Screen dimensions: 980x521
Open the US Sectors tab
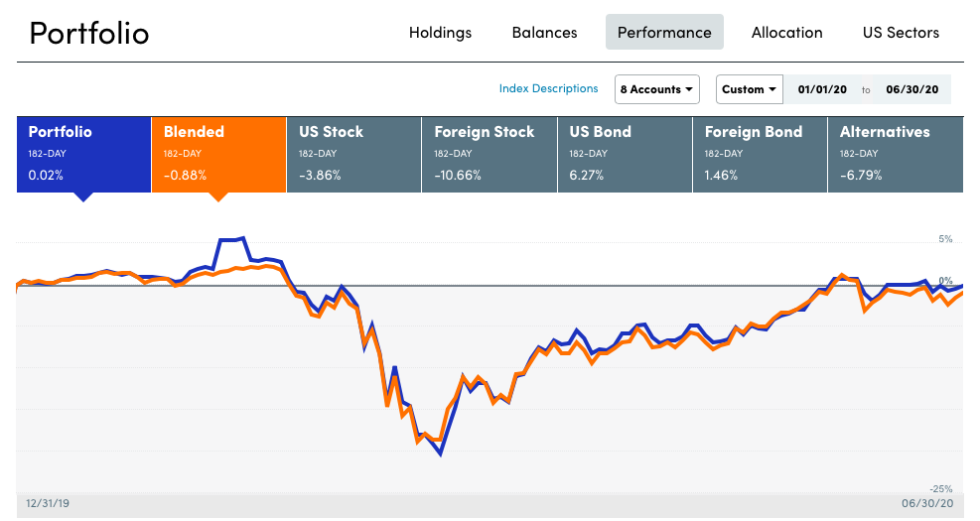901,33
